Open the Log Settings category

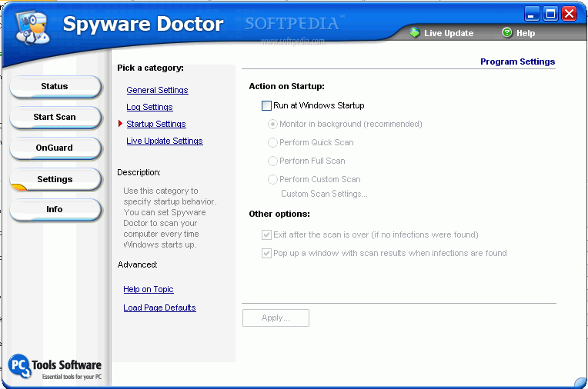click(x=149, y=107)
